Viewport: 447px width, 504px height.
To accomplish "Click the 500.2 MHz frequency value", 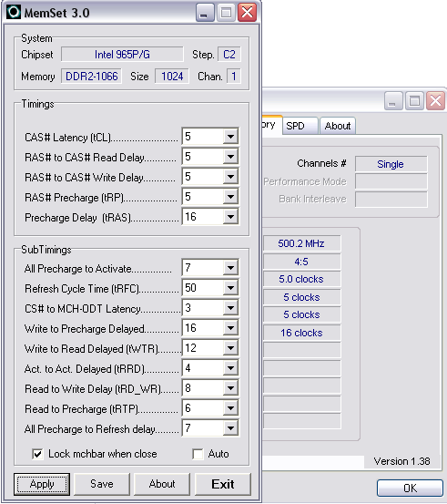I will tap(301, 243).
